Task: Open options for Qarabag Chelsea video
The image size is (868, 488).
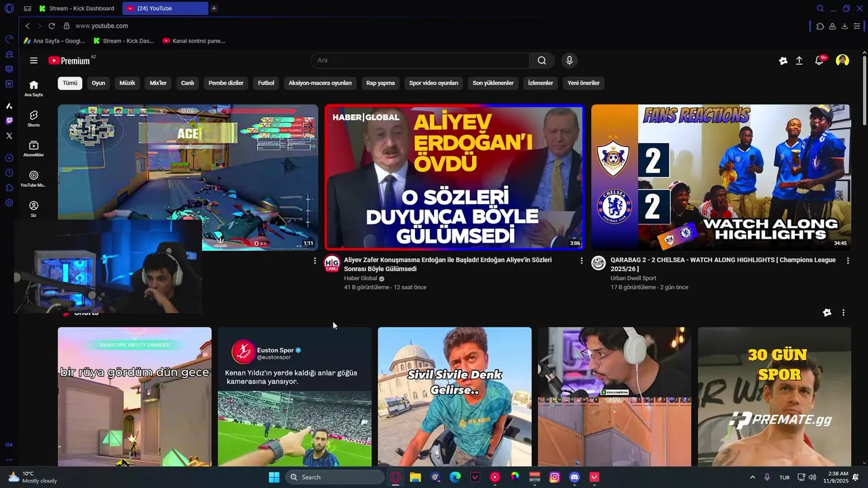Action: tap(848, 260)
